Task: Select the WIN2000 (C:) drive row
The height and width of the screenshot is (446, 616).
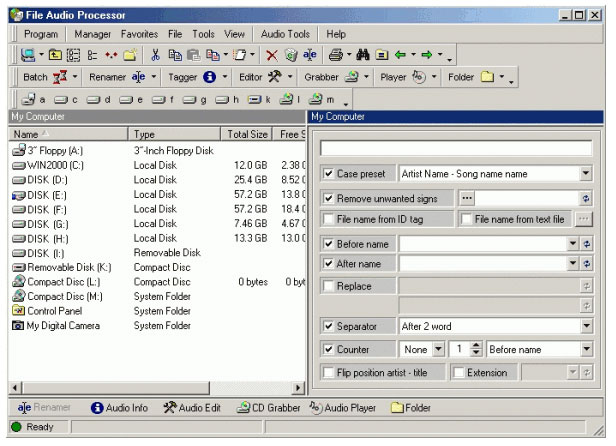Action: pyautogui.click(x=157, y=165)
